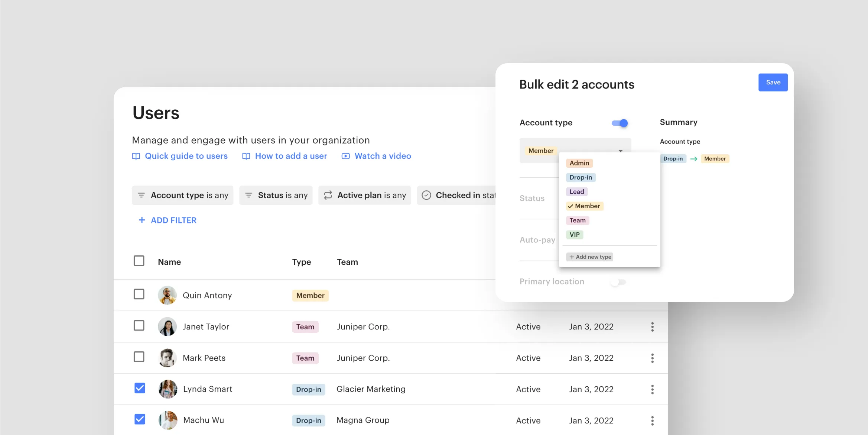This screenshot has width=868, height=435.
Task: Click the Checked in filter icon
Action: [x=426, y=195]
